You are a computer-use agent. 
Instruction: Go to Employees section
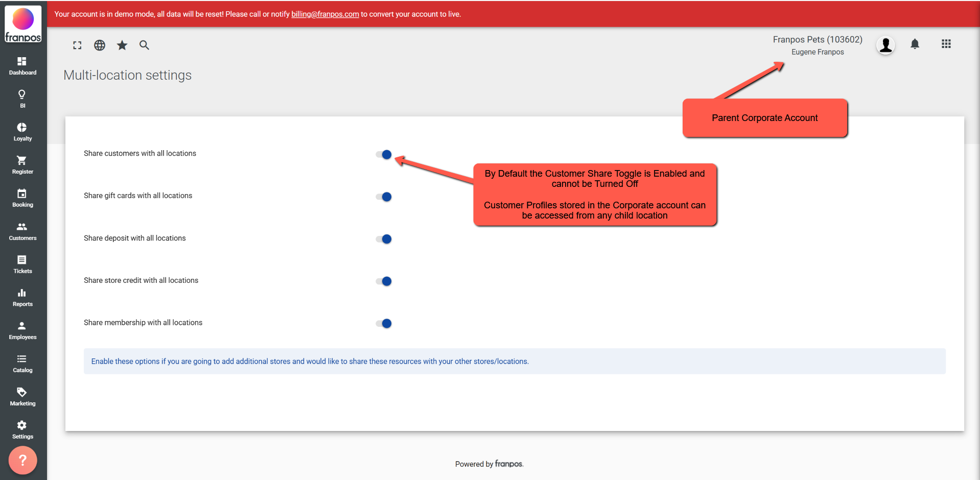[22, 331]
